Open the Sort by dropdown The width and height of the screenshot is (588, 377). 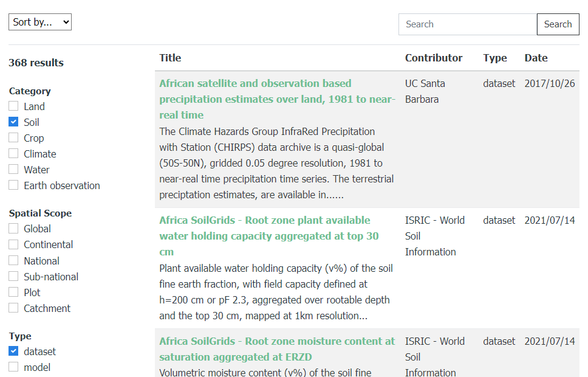(40, 22)
